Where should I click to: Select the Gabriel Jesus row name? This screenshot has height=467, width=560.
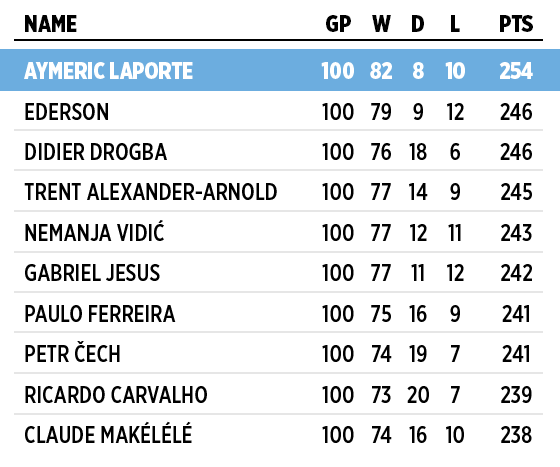92,273
